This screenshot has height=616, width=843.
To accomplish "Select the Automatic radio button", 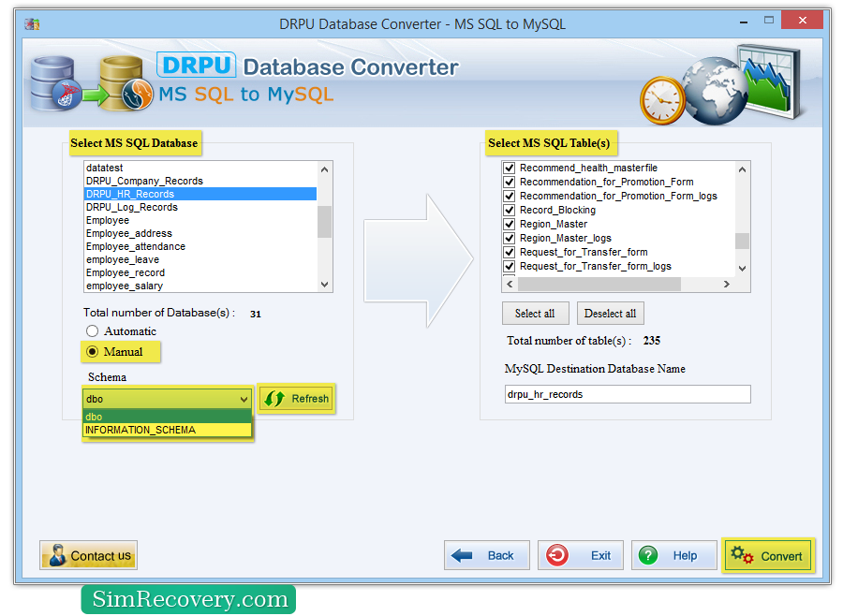I will pyautogui.click(x=93, y=330).
